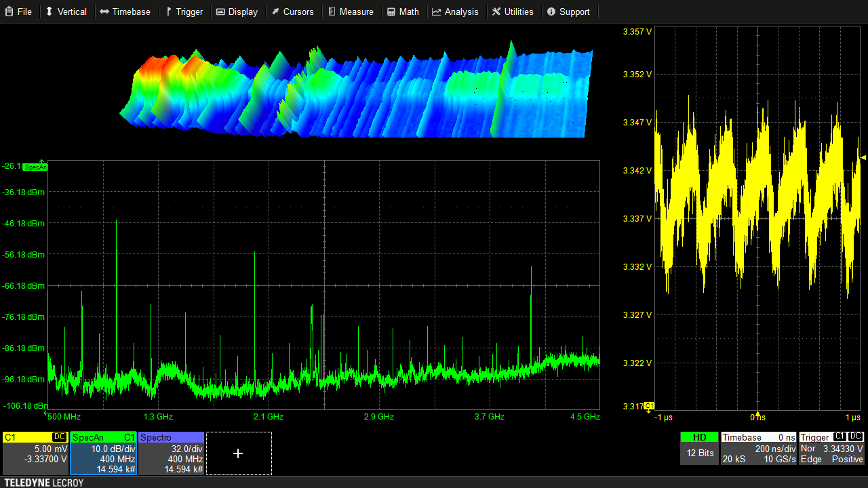Select the SpecAn trace descriptor box
Image resolution: width=868 pixels, height=488 pixels.
click(104, 453)
